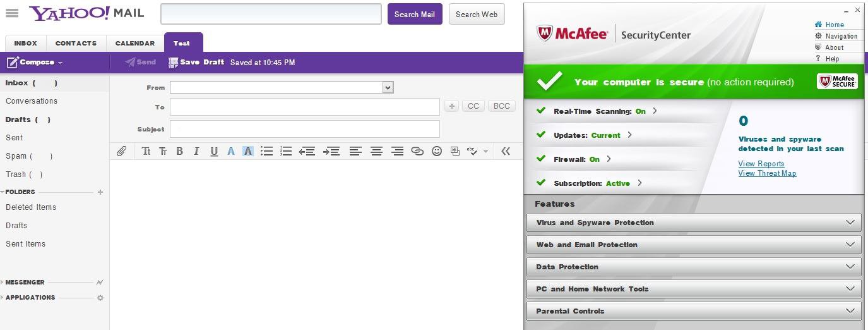Decrease indent of the text

[307, 151]
